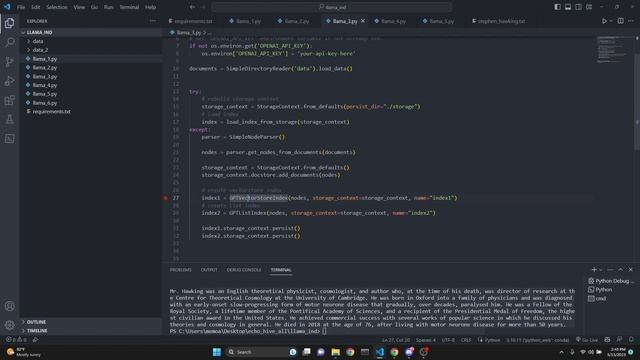
Task: Click the Ln 27 cursor position indicator
Action: point(396,340)
